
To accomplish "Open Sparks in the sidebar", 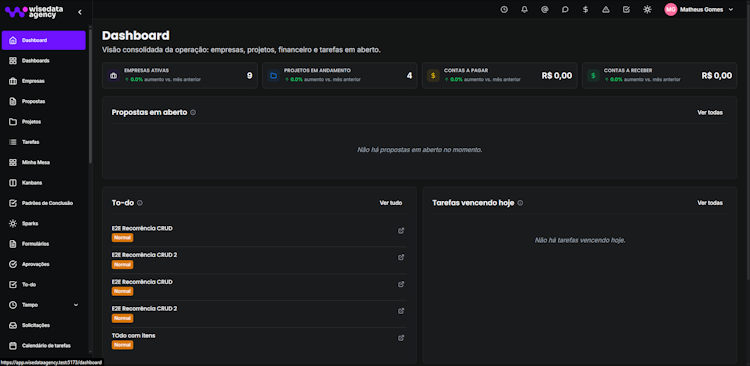I will tap(44, 223).
